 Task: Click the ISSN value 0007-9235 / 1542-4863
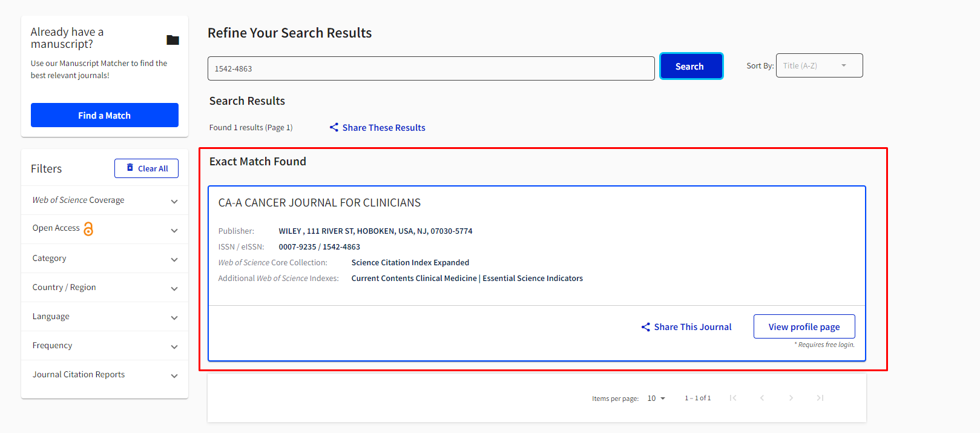coord(319,246)
